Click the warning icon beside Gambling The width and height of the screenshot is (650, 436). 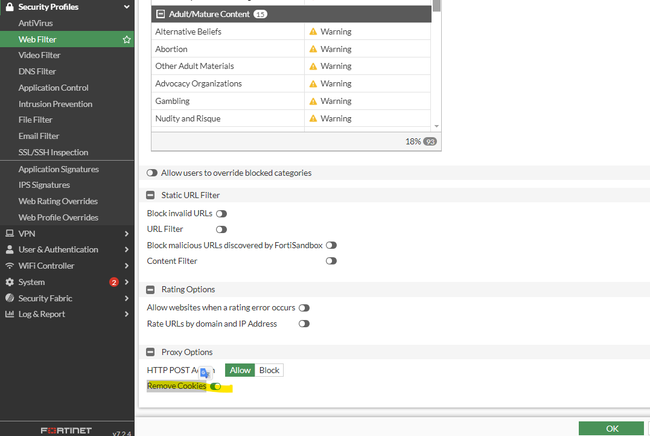(x=312, y=101)
